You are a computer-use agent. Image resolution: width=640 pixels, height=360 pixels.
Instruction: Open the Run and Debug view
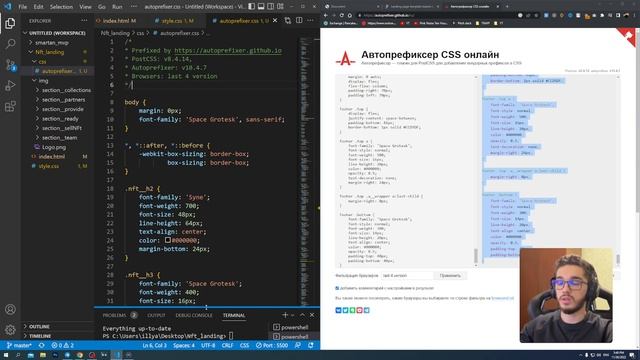10,85
